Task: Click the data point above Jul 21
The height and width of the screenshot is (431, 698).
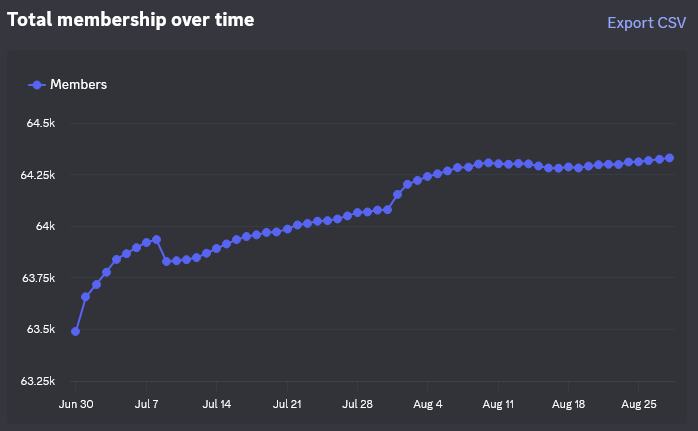Action: pyautogui.click(x=287, y=229)
